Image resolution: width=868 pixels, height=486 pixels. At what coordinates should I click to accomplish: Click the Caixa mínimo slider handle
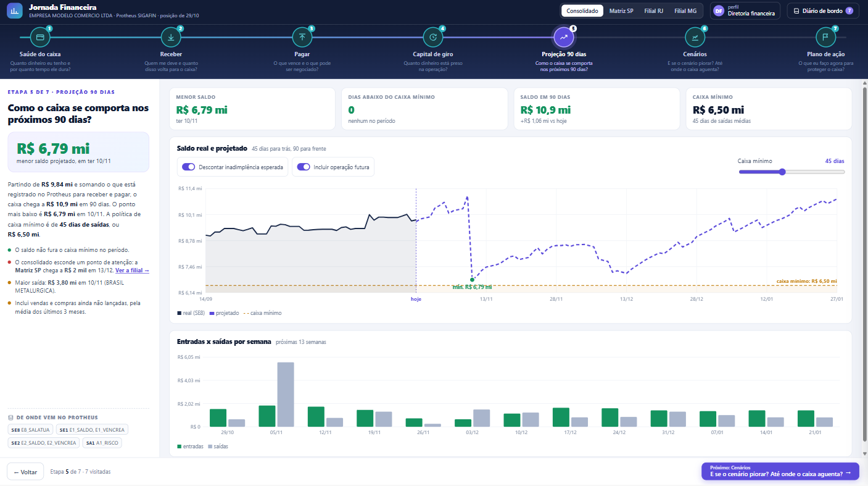(783, 172)
